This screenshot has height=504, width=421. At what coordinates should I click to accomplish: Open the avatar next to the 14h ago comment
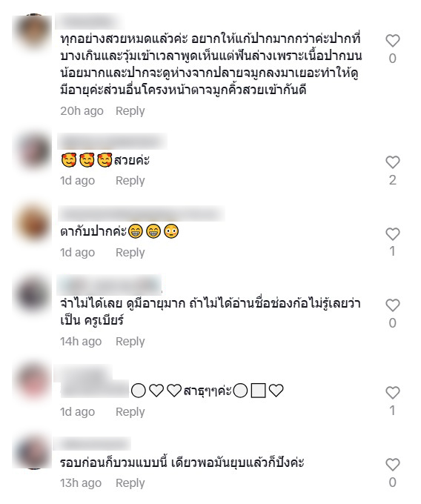click(32, 295)
